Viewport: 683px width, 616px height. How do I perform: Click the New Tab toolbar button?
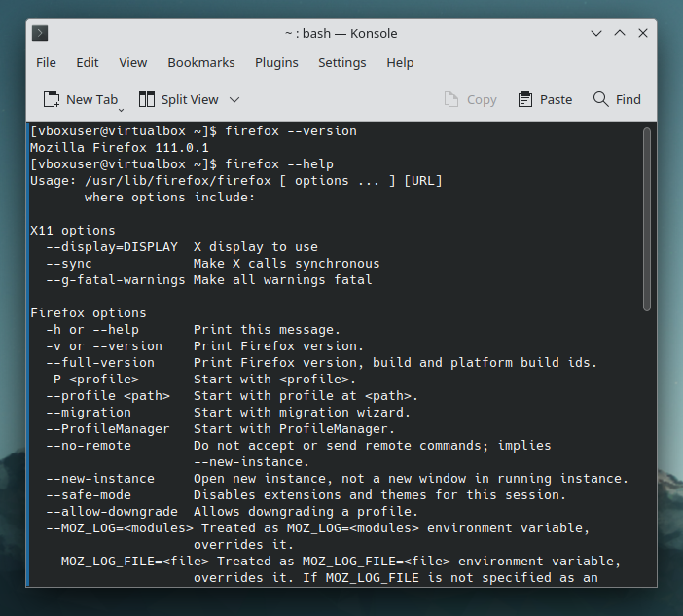click(80, 100)
